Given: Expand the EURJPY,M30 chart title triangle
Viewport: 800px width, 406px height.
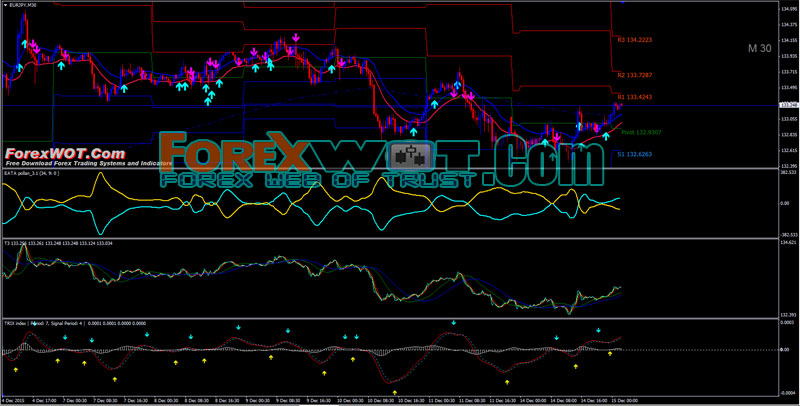Looking at the screenshot, I should [5, 6].
